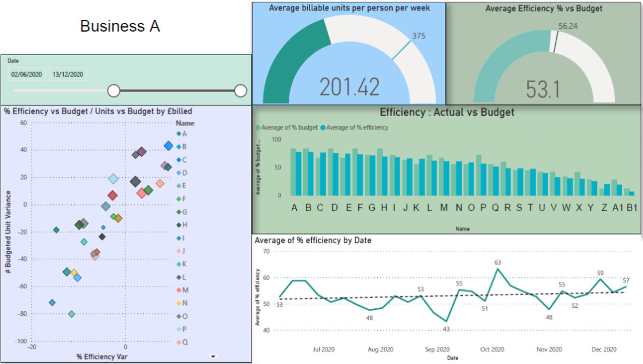Click the end date field 13/12/2020
Image resolution: width=643 pixels, height=364 pixels.
point(68,75)
